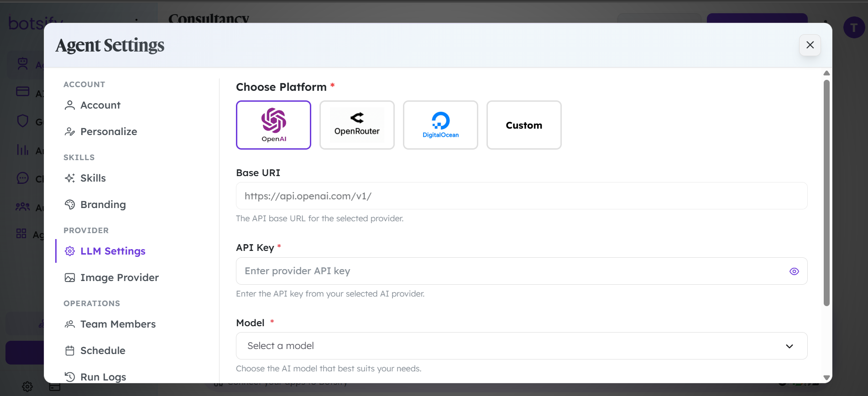Click the dialog scrollbar's down arrow
The width and height of the screenshot is (868, 396).
tap(826, 378)
